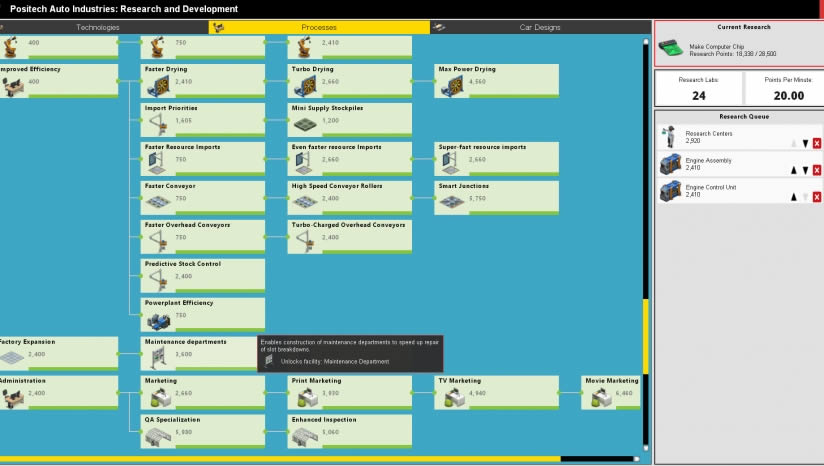Viewport: 824px width, 466px height.
Task: Remove Engine Assembly from research queue
Action: point(817,170)
